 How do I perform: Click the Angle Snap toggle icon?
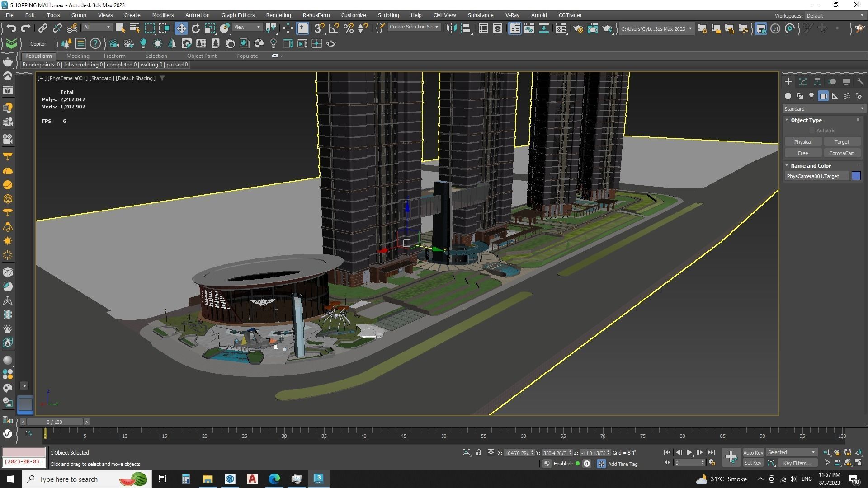(x=334, y=28)
